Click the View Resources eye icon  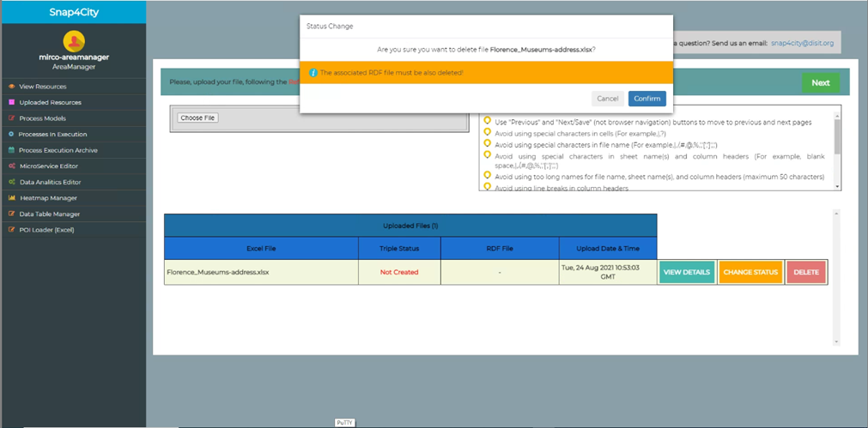(11, 87)
